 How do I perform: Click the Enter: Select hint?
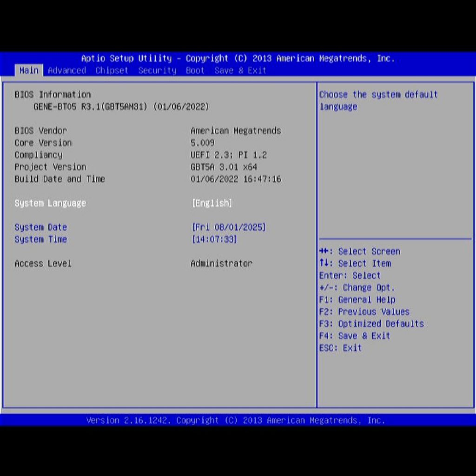click(x=350, y=275)
